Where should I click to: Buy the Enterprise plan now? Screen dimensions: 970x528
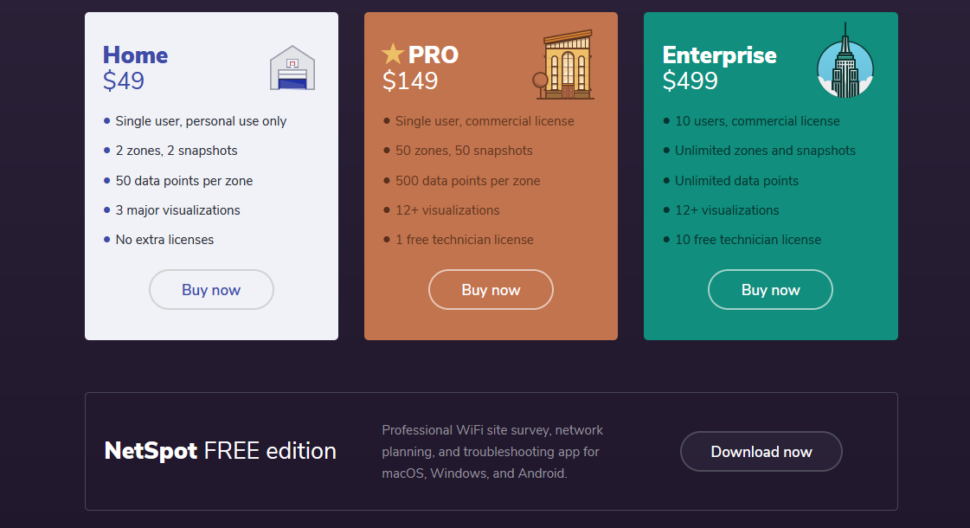(x=770, y=289)
